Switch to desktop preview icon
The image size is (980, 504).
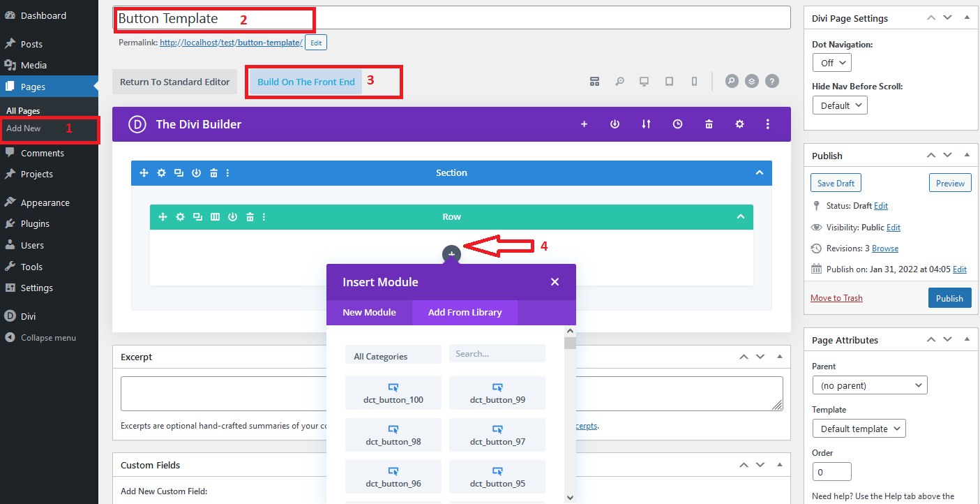644,82
